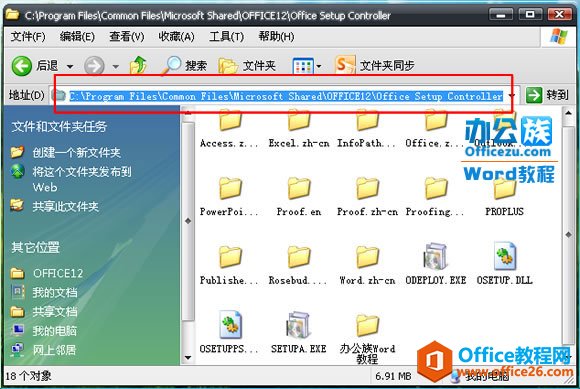
Task: Open the 帮助(H) menu
Action: click(276, 37)
